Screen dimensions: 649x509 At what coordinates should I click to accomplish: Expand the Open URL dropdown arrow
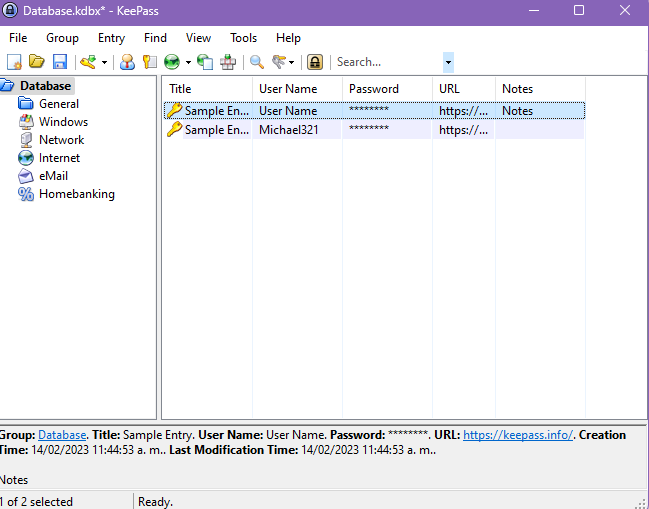click(188, 62)
